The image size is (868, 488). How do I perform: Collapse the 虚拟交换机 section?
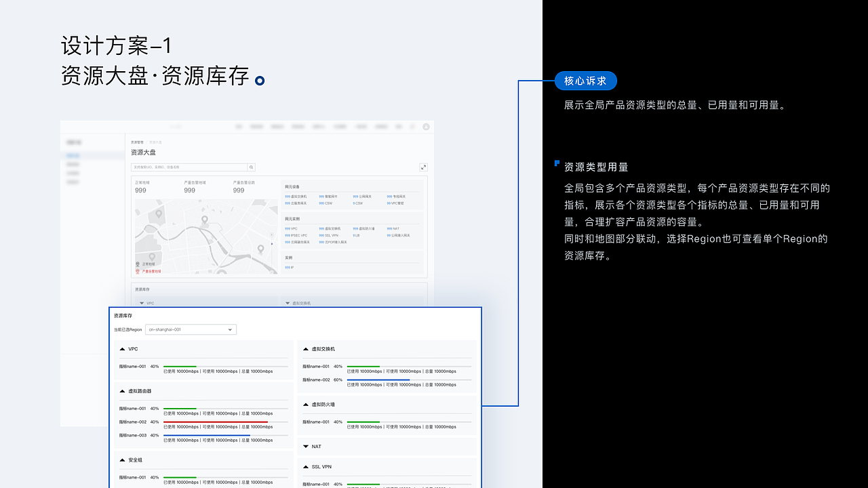pos(305,348)
